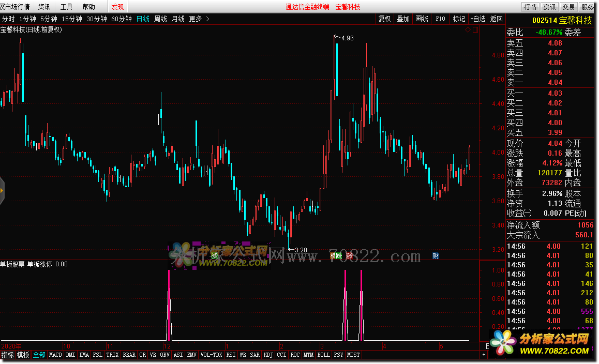Click the 财 marker on the chart

[x=436, y=256]
